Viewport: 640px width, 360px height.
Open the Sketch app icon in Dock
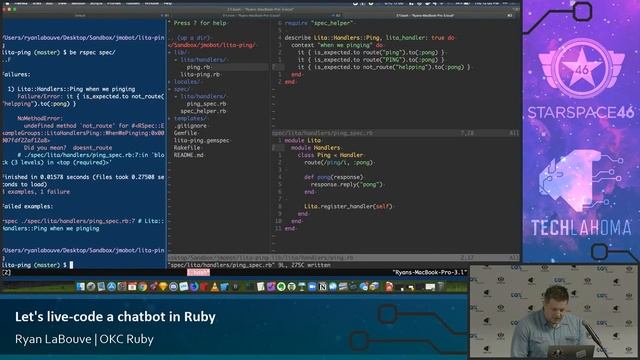163,287
